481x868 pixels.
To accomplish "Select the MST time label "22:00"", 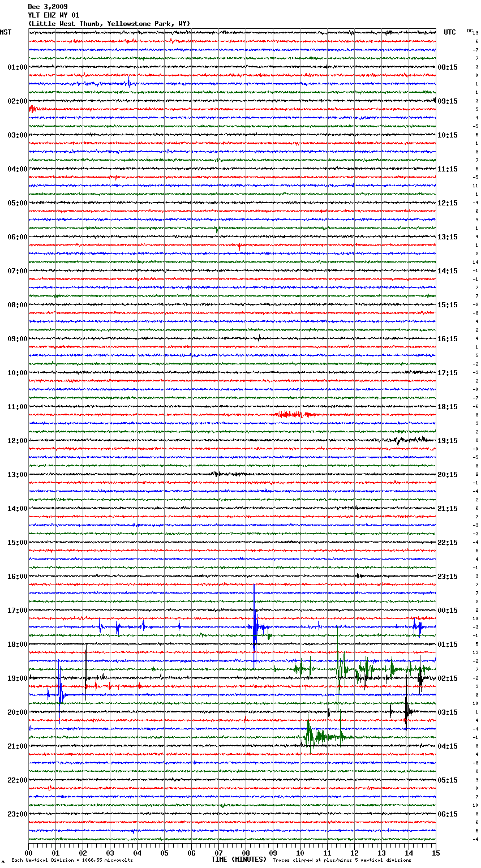I will point(18,780).
